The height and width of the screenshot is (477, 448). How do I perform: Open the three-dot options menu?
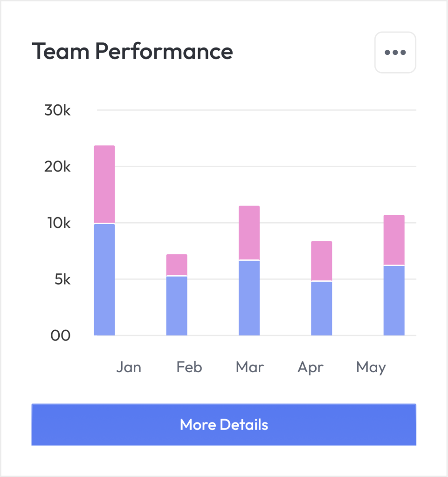click(x=395, y=52)
